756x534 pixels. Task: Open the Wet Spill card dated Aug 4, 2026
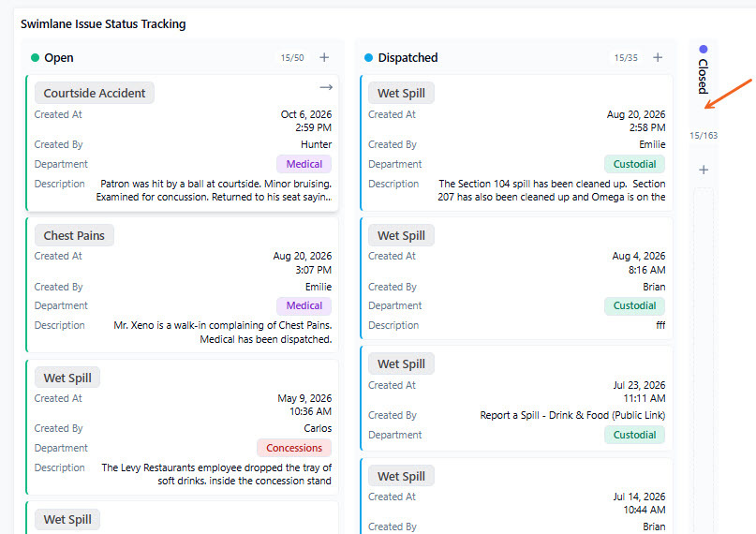(x=401, y=235)
